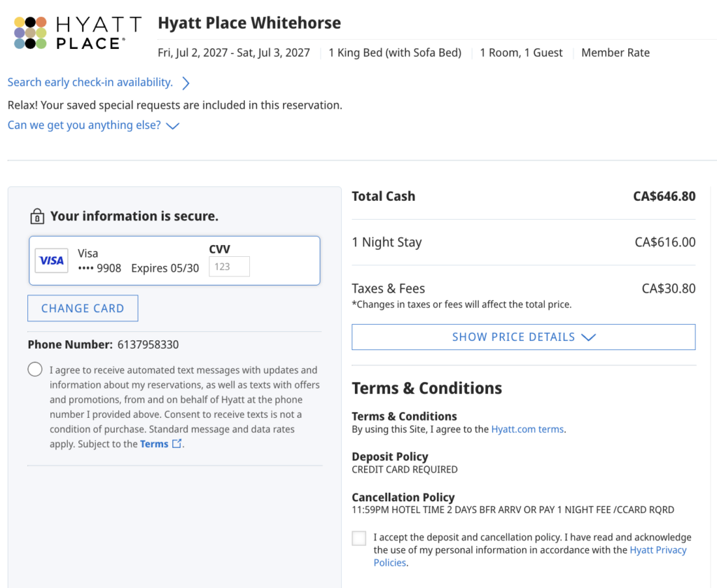
Task: Click the Hyatt Place logo
Action: tap(77, 32)
